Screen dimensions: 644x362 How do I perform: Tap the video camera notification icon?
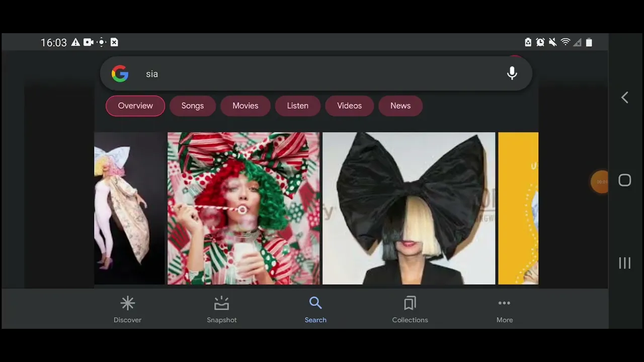(88, 42)
